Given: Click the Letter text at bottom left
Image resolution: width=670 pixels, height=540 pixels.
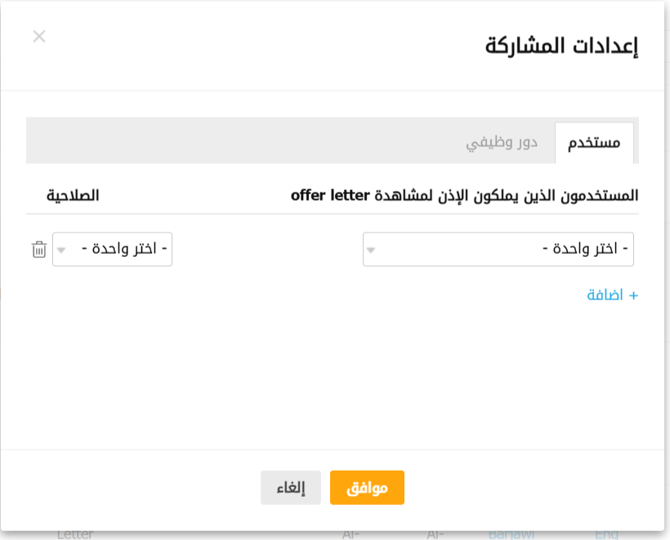Looking at the screenshot, I should [x=75, y=535].
